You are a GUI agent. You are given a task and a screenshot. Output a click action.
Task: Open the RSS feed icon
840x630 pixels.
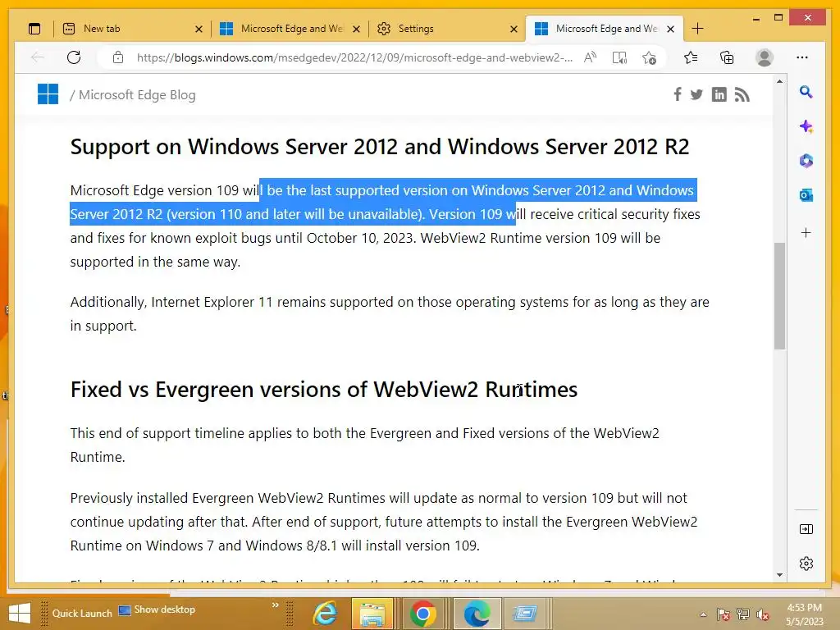point(742,95)
